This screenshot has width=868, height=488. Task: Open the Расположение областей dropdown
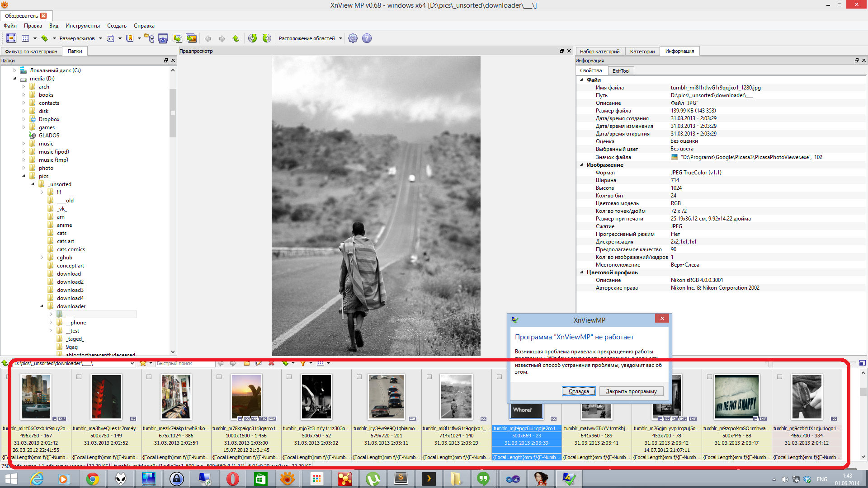pos(310,38)
